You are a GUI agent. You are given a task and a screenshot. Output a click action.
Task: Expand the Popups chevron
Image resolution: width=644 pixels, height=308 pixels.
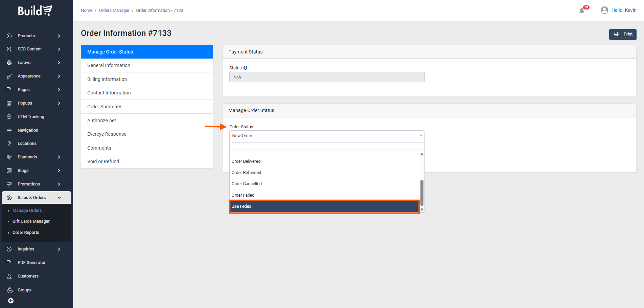click(x=59, y=103)
